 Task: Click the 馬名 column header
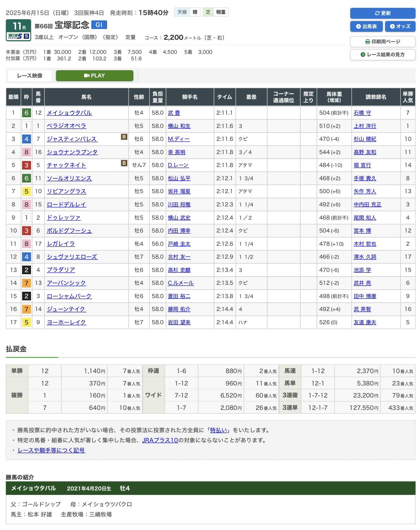tap(86, 97)
